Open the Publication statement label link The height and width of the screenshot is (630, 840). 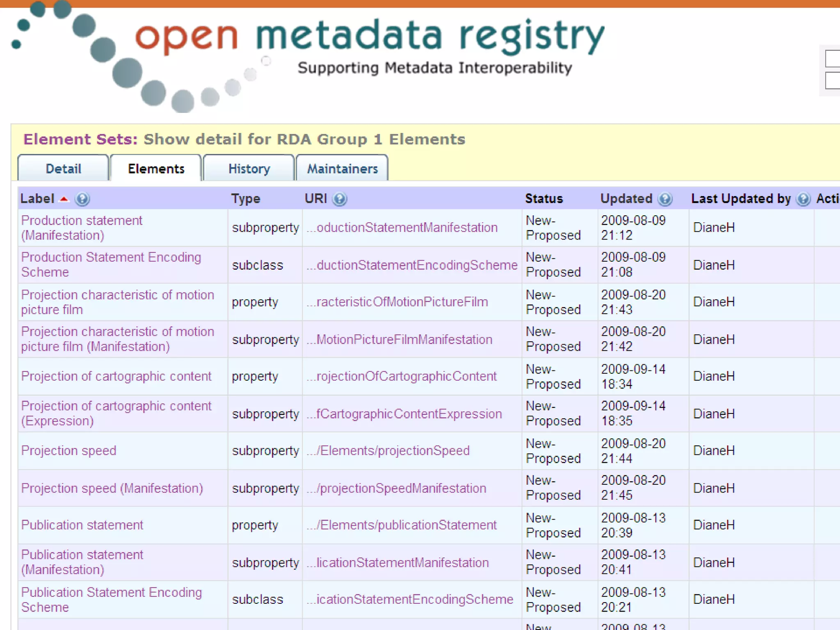coord(82,525)
